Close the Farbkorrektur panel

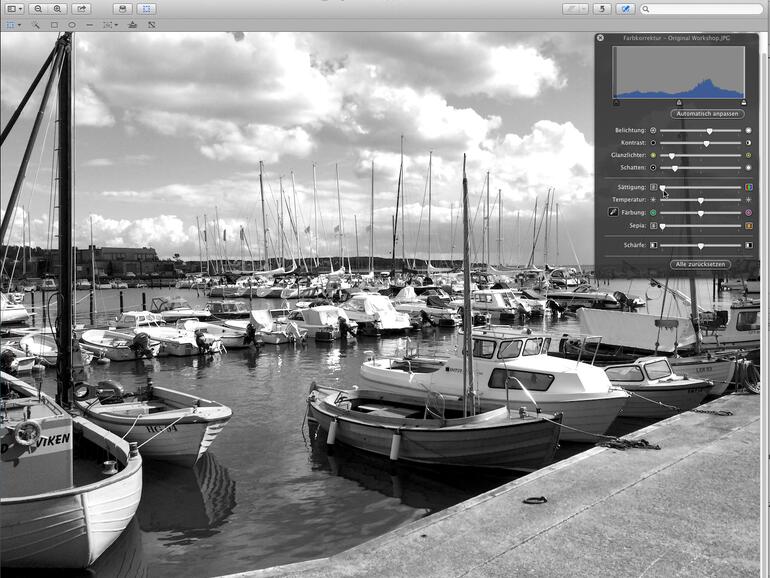click(x=600, y=38)
